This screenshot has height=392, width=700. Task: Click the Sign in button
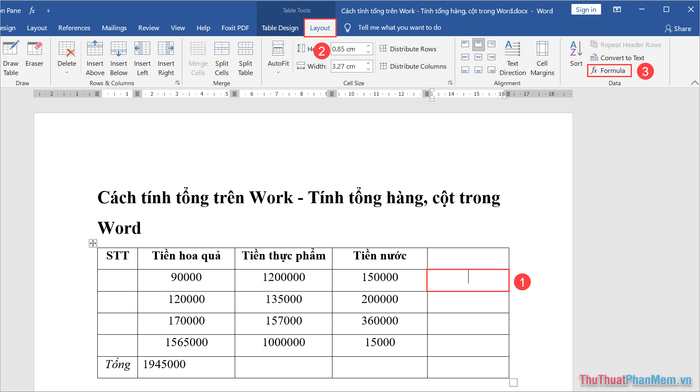click(x=586, y=9)
